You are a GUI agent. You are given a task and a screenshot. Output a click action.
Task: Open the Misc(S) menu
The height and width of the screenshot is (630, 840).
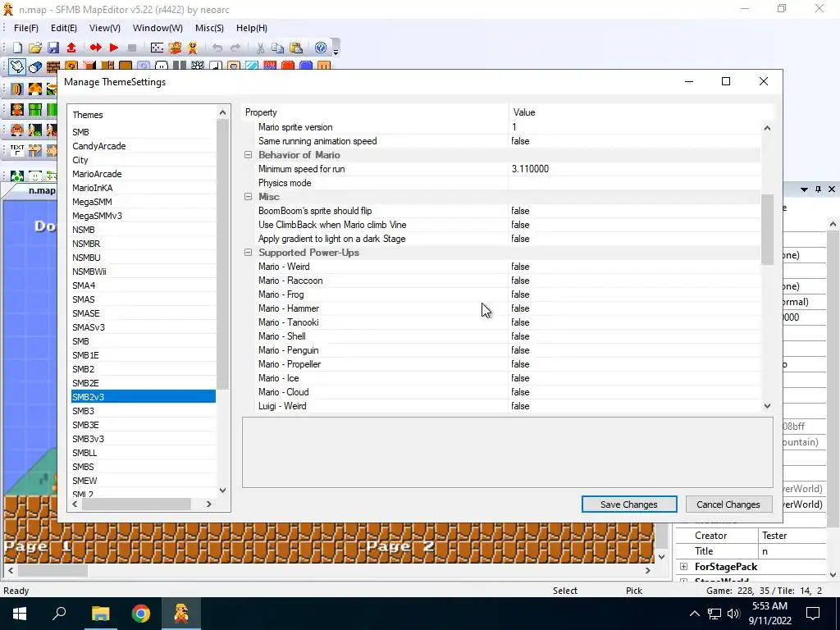click(x=209, y=28)
